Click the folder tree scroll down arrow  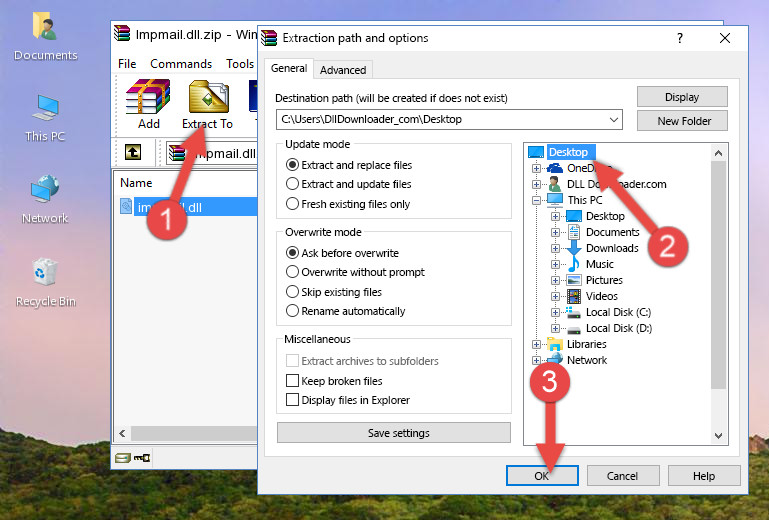click(718, 436)
